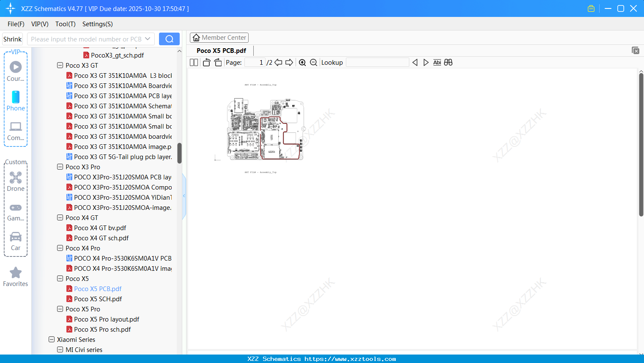Image resolution: width=644 pixels, height=363 pixels.
Task: Collapse the Xiaomi Series node
Action: [52, 340]
